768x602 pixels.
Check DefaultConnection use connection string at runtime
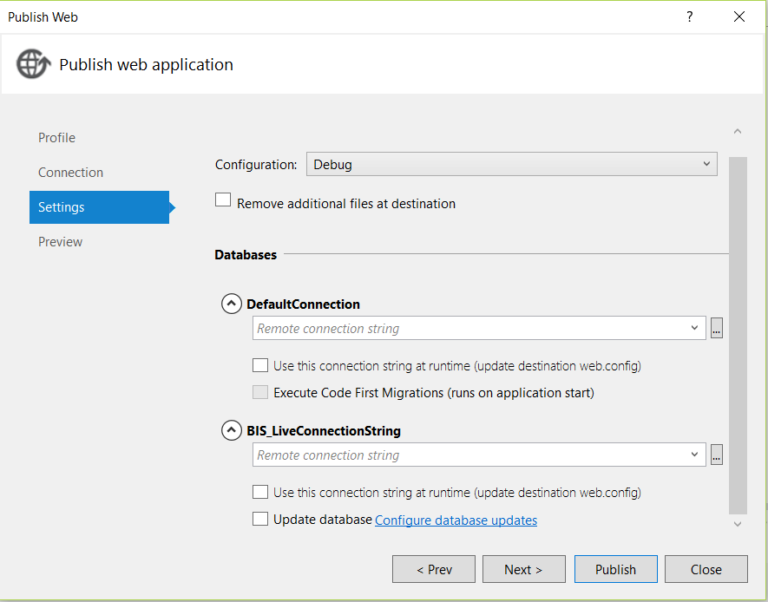[260, 365]
